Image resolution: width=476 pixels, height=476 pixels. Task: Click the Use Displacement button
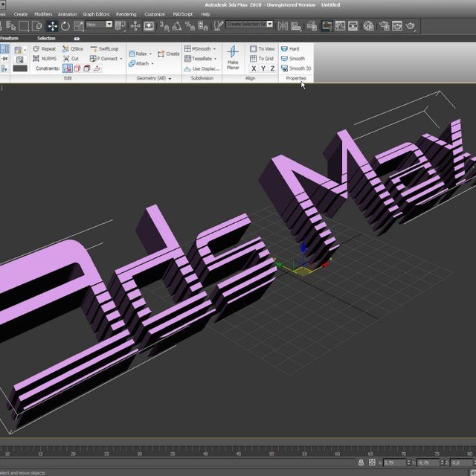[202, 69]
